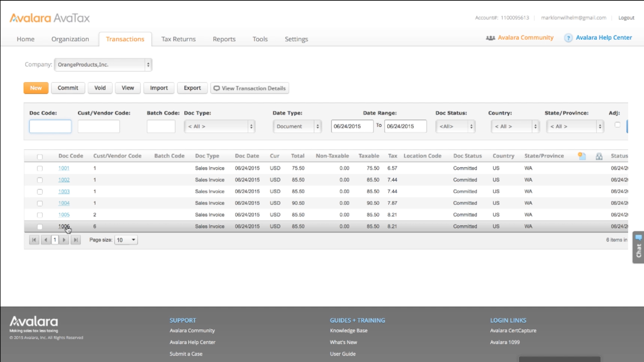Select all transactions with header checkbox
This screenshot has height=362, width=644.
(x=40, y=157)
